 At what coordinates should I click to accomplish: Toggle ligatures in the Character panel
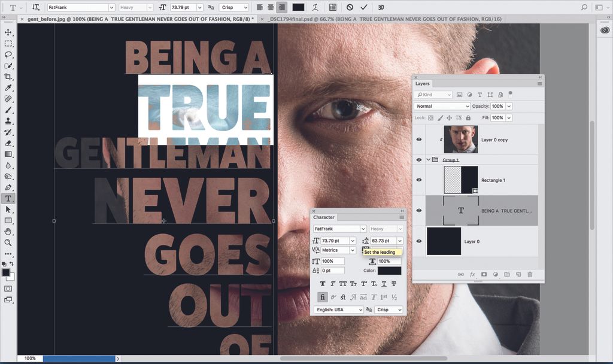323,296
